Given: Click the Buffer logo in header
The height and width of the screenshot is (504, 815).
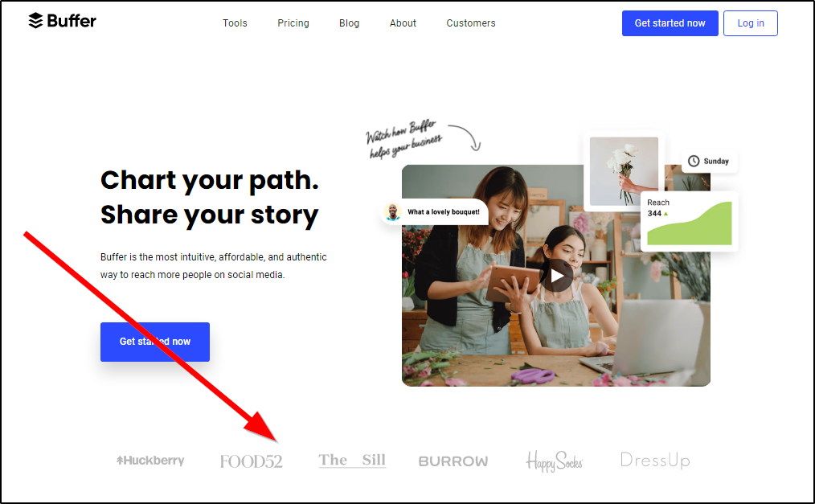Looking at the screenshot, I should pos(63,21).
